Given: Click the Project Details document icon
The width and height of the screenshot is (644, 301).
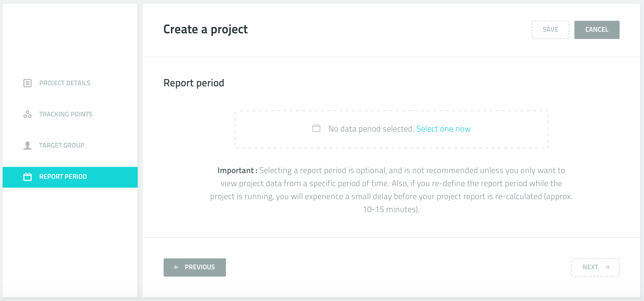Looking at the screenshot, I should (x=28, y=83).
